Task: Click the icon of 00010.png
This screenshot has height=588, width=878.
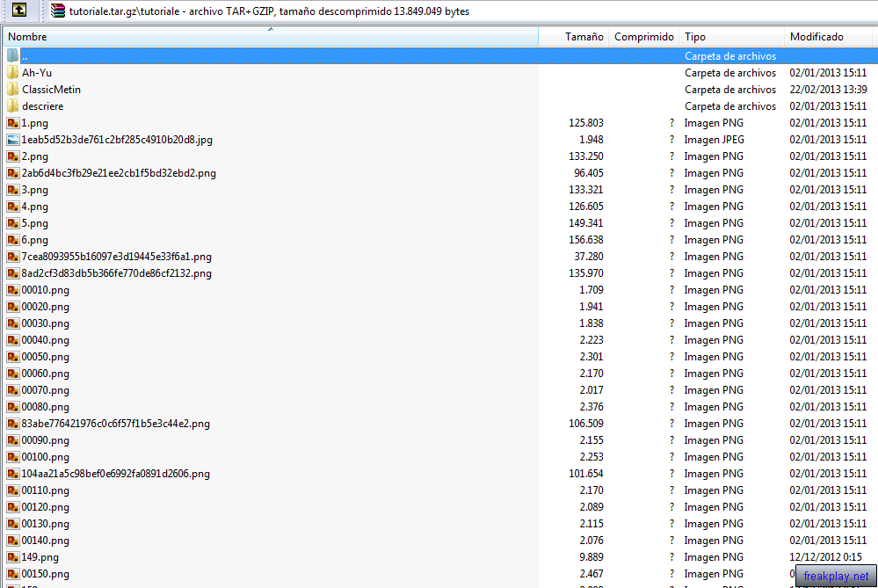Action: click(13, 290)
